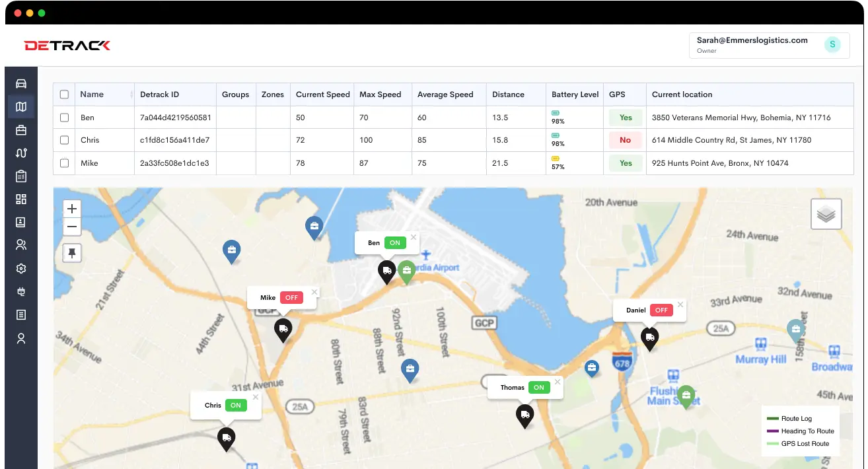Click Ben's green 'Yes' GPS badge
Image resolution: width=868 pixels, height=469 pixels.
click(626, 118)
